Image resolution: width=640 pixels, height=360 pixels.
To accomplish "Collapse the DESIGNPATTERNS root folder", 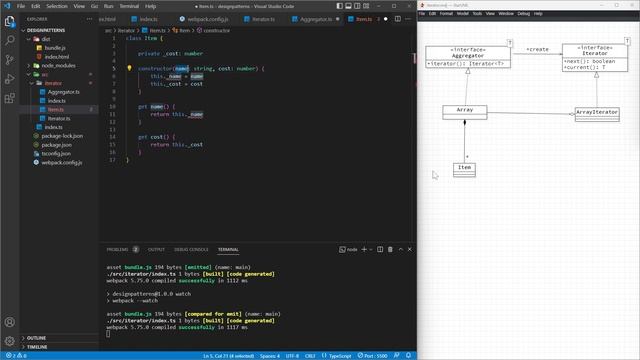I will point(46,30).
